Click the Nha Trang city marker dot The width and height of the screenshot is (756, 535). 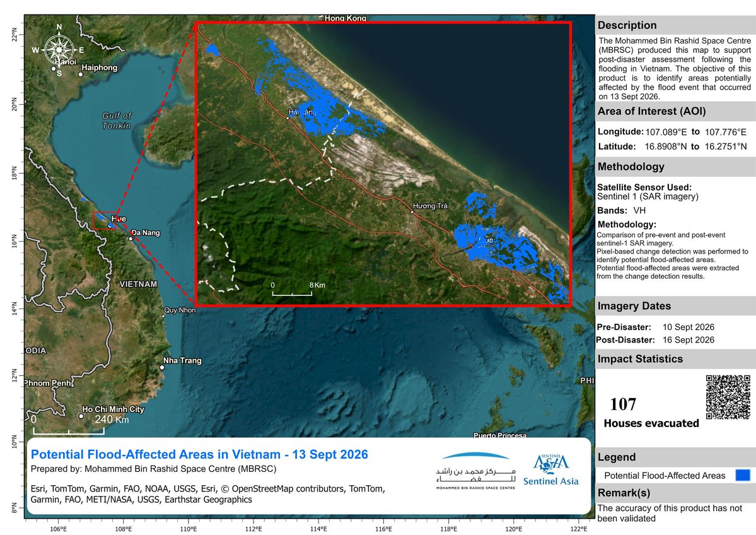tap(162, 367)
